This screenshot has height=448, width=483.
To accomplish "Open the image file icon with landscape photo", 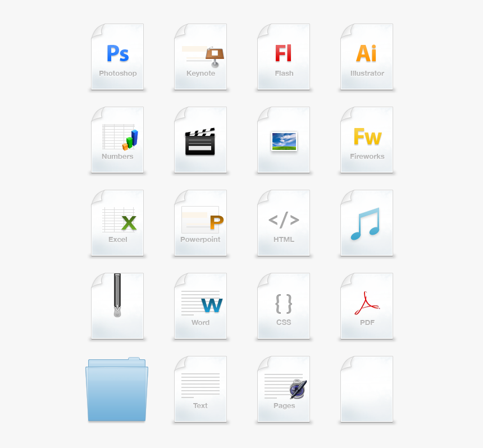I will pos(284,140).
